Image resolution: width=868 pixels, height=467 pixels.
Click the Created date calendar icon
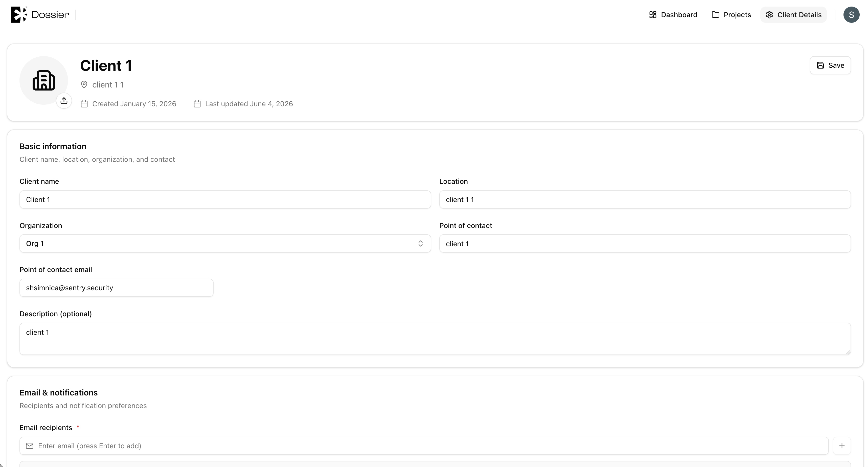coord(84,104)
